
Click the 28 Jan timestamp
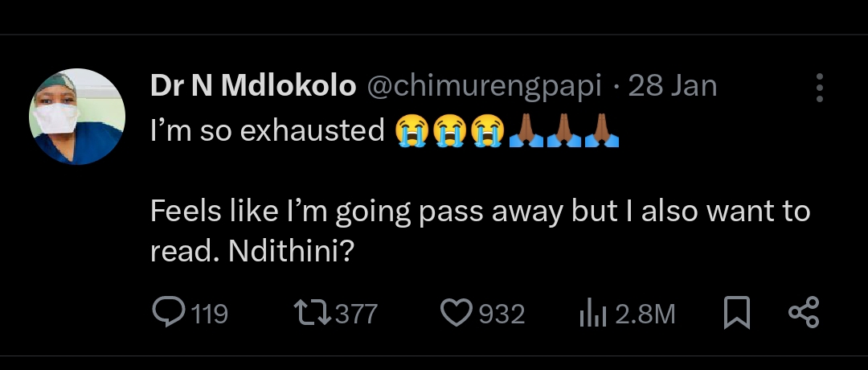(673, 86)
